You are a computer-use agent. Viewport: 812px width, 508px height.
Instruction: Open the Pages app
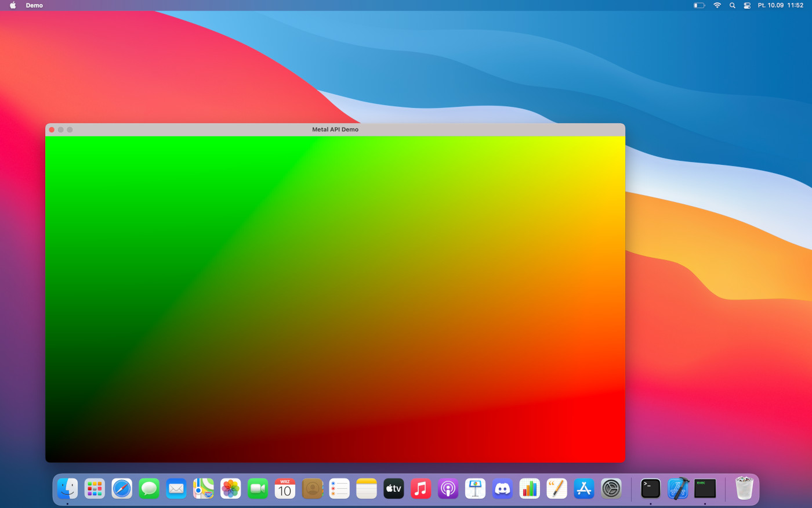pyautogui.click(x=557, y=488)
